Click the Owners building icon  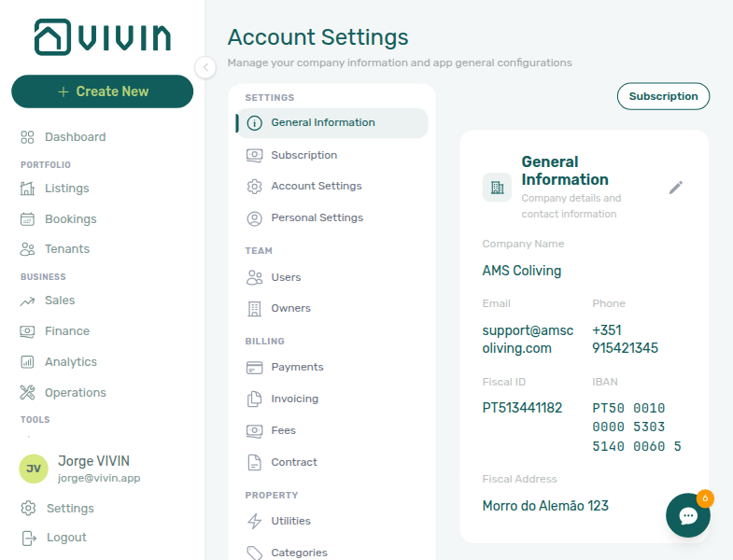254,309
